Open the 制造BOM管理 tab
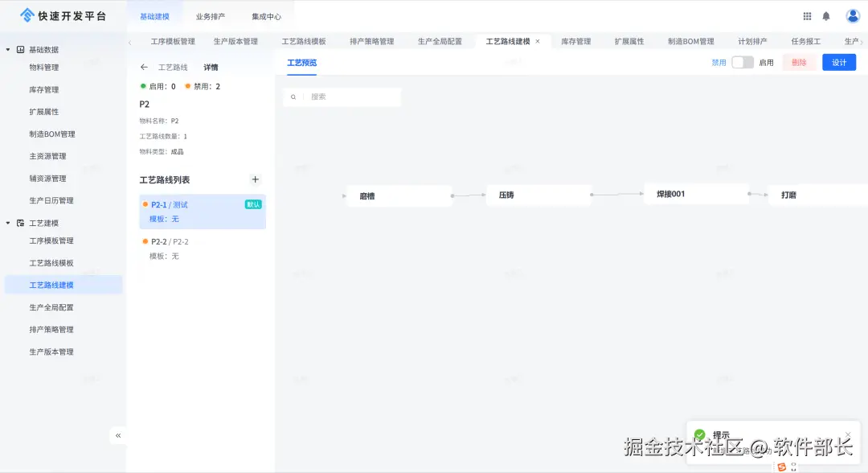 pos(691,41)
